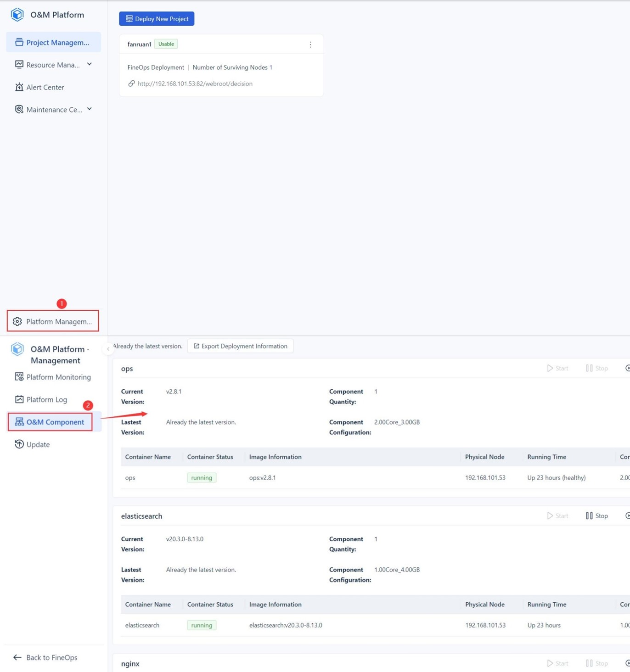The image size is (630, 672).
Task: Expand Maintenance Center chevron
Action: click(90, 109)
